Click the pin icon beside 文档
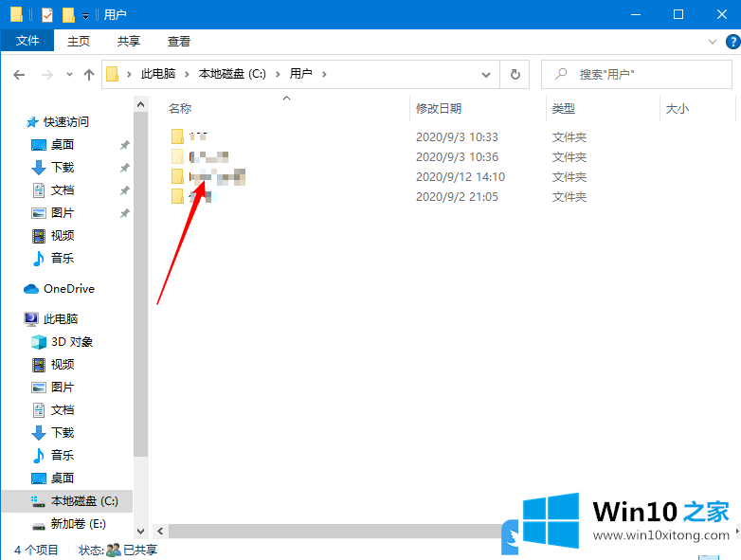This screenshot has height=560, width=741. click(124, 190)
